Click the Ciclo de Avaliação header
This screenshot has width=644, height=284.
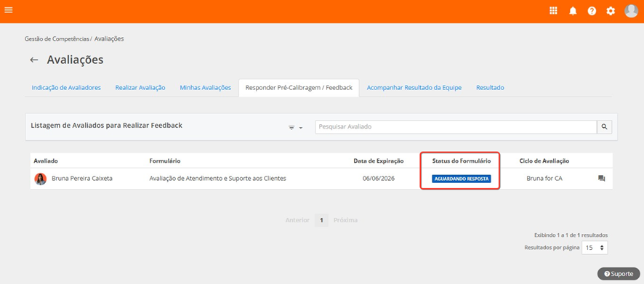[544, 161]
